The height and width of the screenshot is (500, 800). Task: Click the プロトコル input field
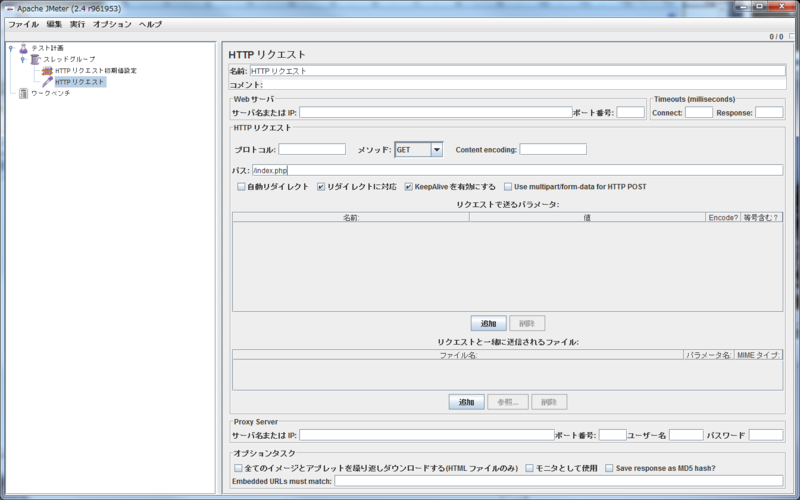(312, 149)
